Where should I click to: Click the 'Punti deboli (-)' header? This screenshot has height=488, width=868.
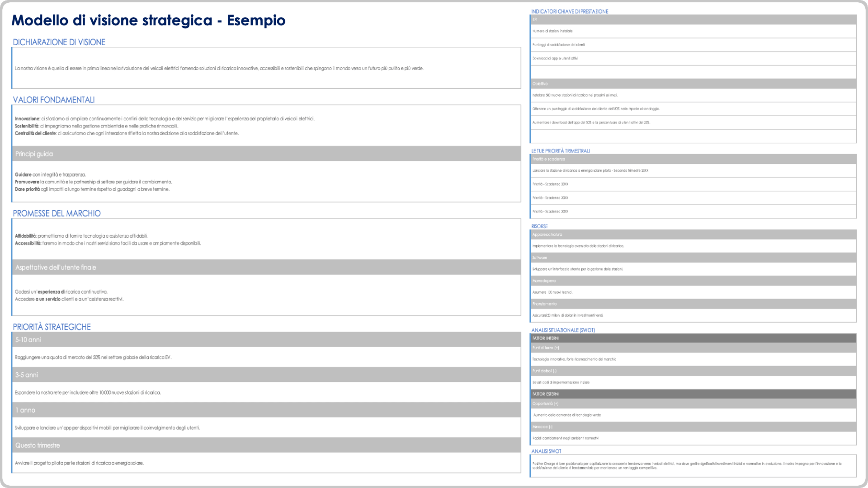click(693, 371)
